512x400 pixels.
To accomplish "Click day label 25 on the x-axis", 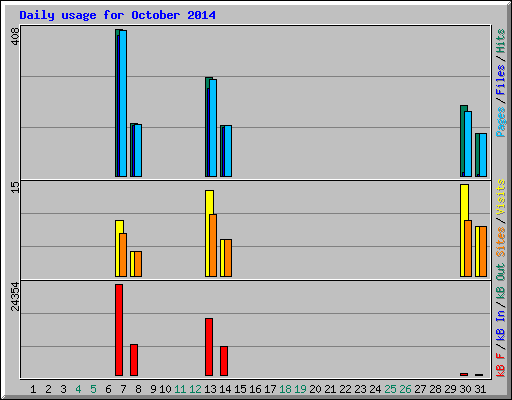I will (390, 389).
